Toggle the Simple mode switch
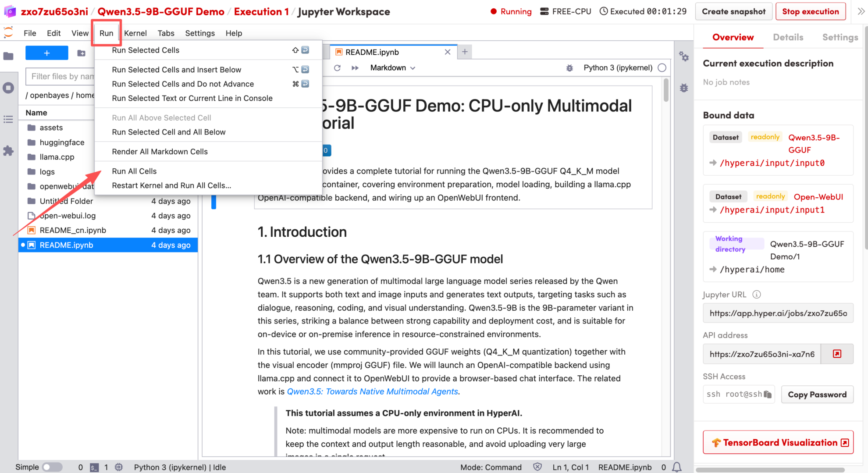This screenshot has width=868, height=473. 52,467
